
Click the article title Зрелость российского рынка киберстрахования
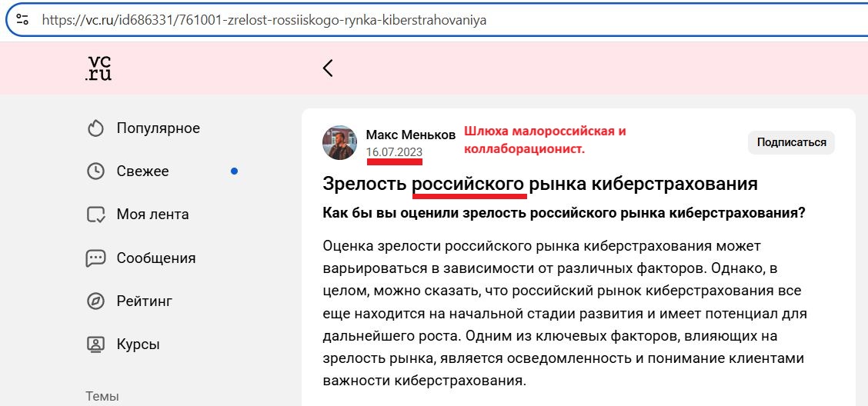pos(540,185)
